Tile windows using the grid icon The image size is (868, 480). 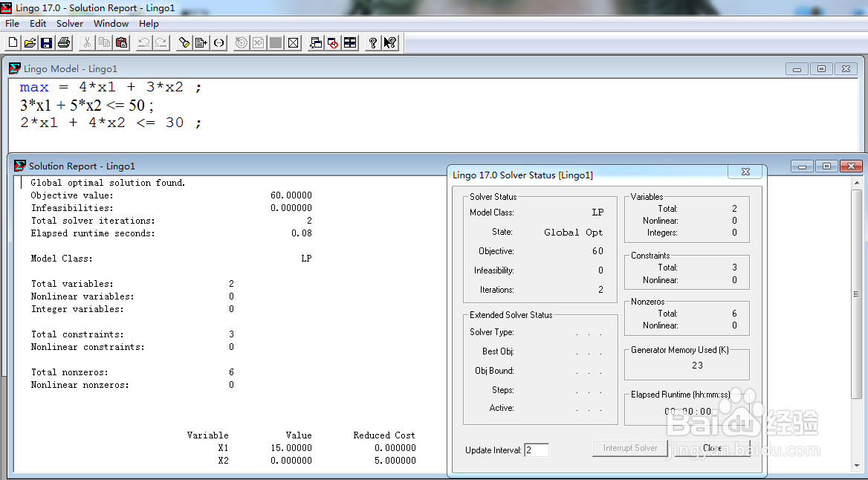351,42
